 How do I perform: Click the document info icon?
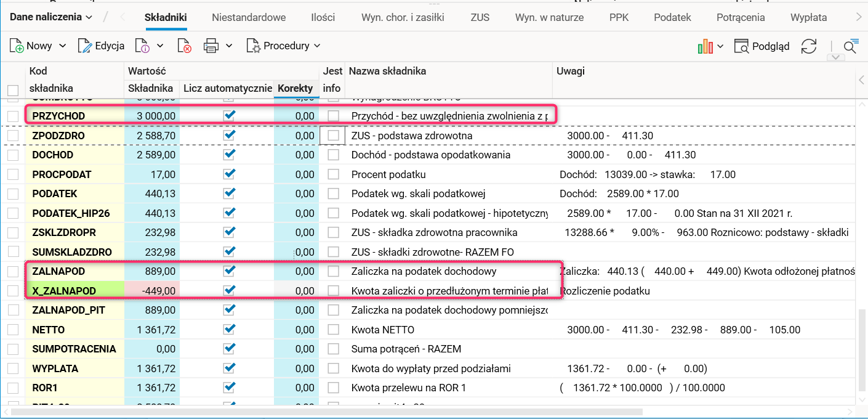click(143, 46)
